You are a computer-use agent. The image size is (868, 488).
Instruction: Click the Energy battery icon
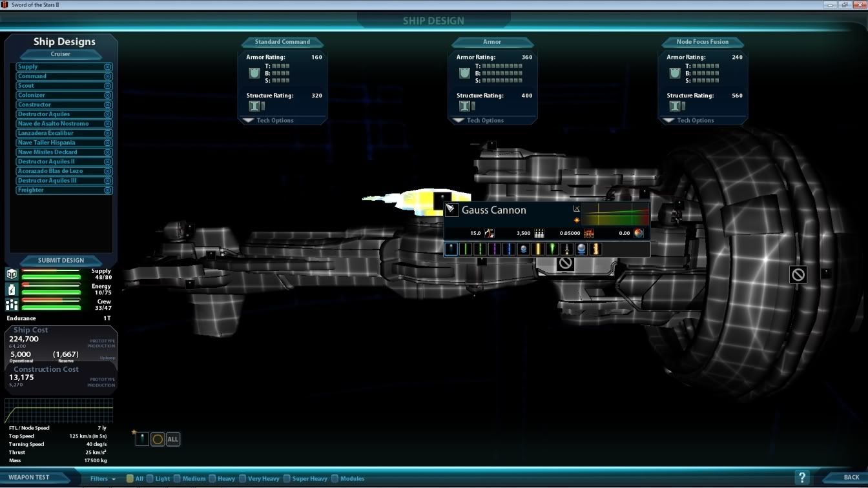tap(12, 289)
